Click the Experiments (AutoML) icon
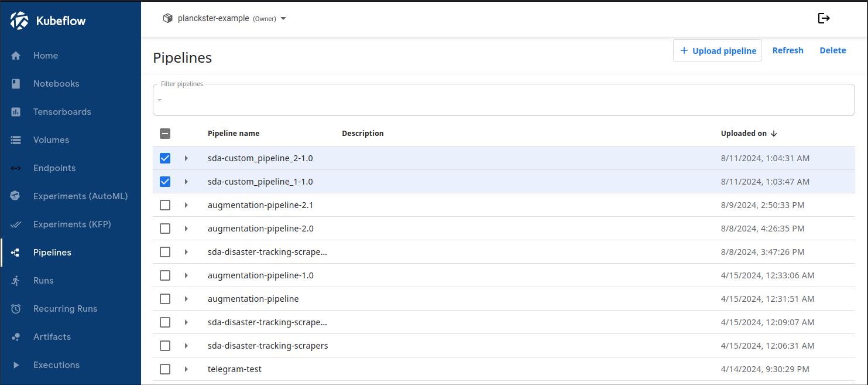Viewport: 868px width, 385px height. 16,196
